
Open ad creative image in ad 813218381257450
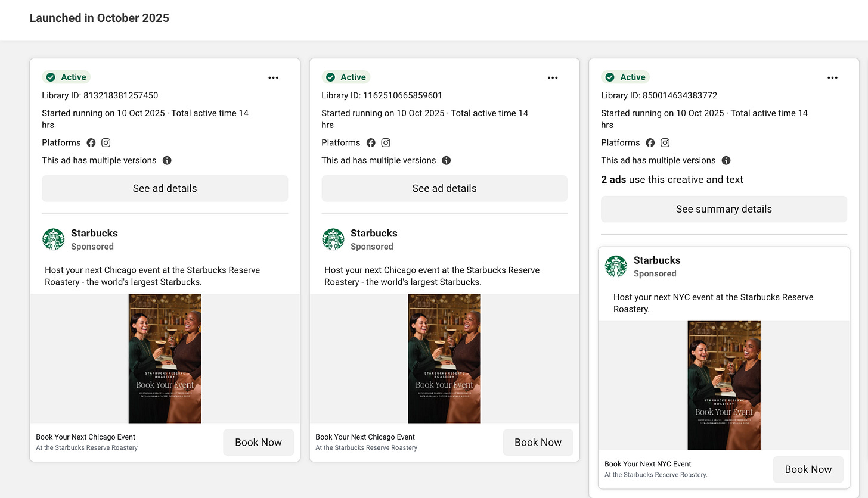(x=165, y=359)
